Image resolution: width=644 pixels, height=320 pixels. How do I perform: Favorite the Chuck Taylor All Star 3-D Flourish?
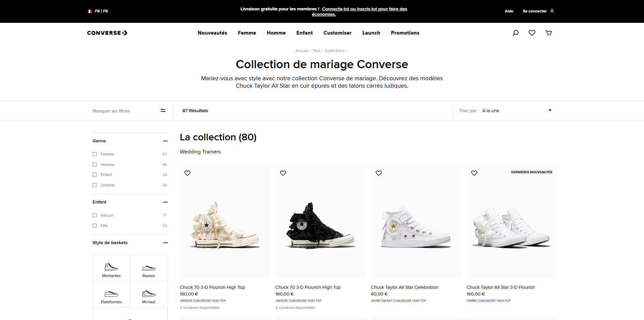474,173
